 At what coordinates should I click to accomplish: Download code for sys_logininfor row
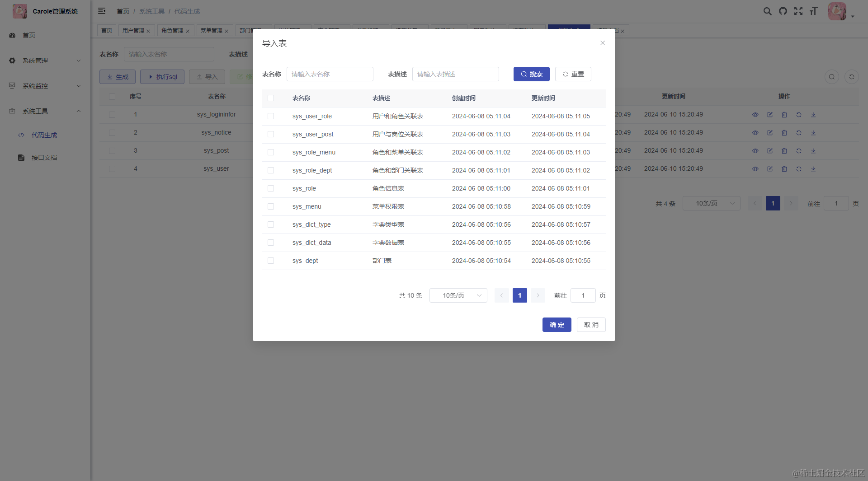[x=813, y=115]
